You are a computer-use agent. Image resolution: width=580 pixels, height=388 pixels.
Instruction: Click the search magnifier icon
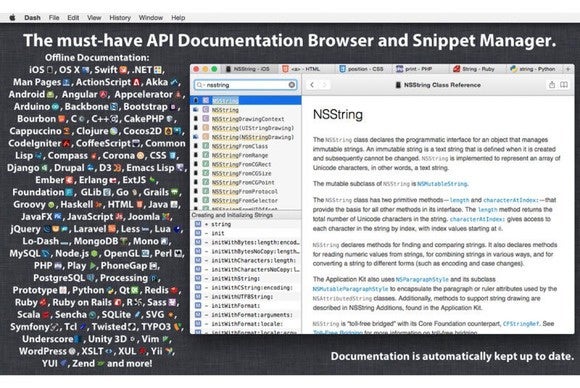click(x=200, y=85)
